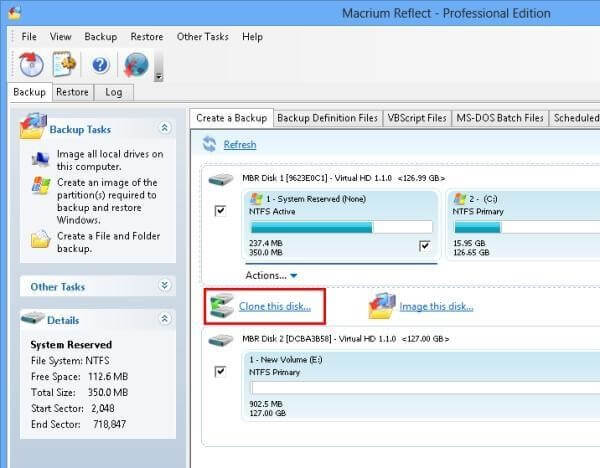Click the Create a File and Folder backup icon
The height and width of the screenshot is (468, 600).
click(x=41, y=240)
